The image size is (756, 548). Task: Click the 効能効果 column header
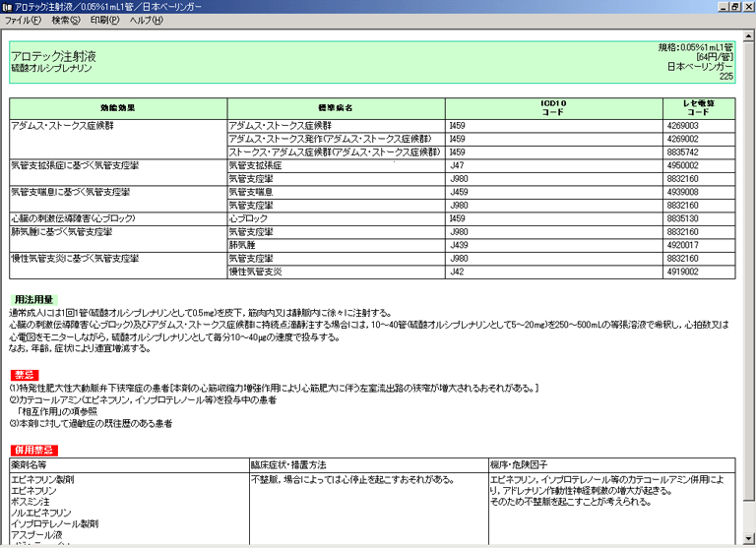click(x=118, y=108)
